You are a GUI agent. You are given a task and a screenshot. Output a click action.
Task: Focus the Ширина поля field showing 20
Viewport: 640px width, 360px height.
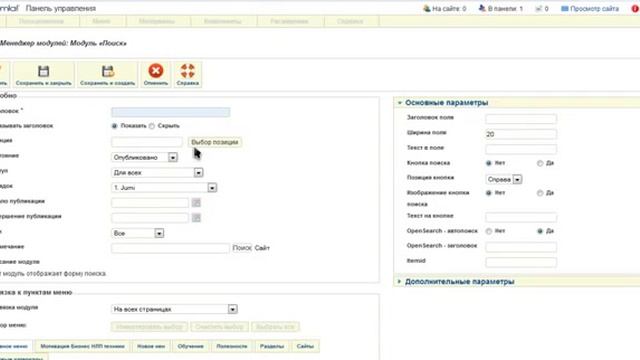521,134
